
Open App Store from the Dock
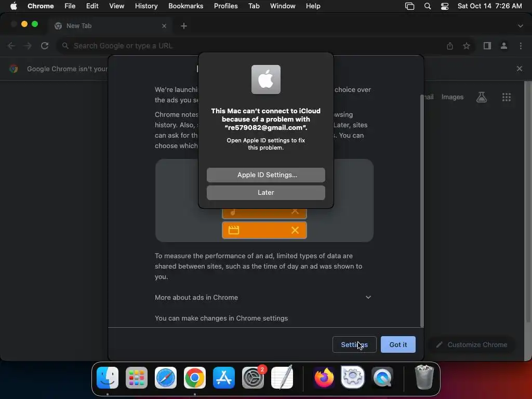tap(224, 377)
